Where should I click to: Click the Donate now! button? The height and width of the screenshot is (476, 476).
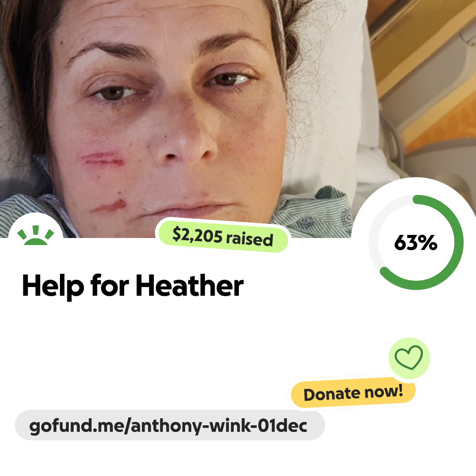pos(353,393)
